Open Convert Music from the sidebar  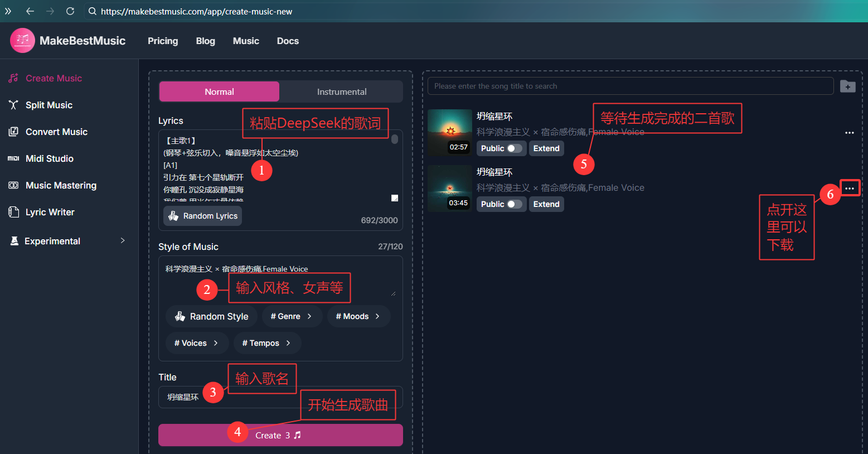(x=56, y=132)
